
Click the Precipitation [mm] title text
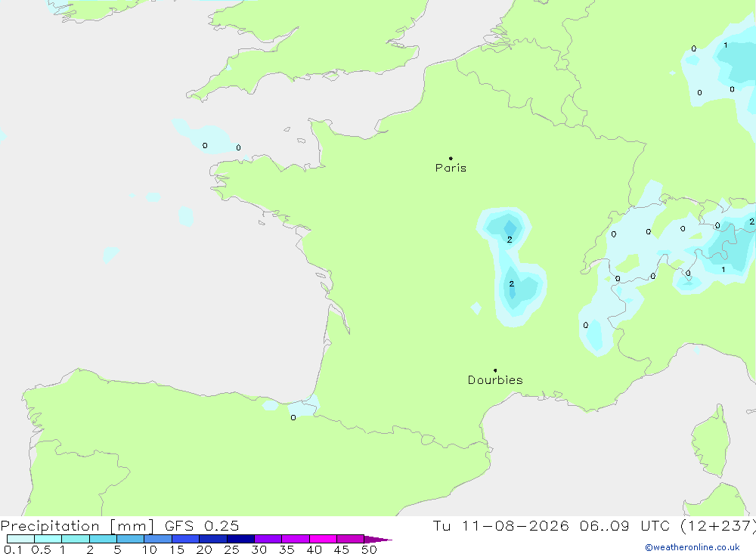click(77, 525)
